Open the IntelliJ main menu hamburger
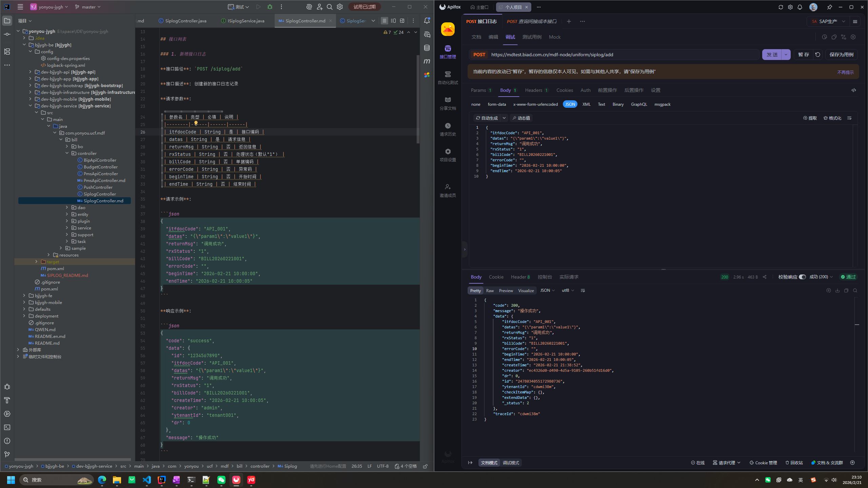The width and height of the screenshot is (868, 488). tap(20, 7)
